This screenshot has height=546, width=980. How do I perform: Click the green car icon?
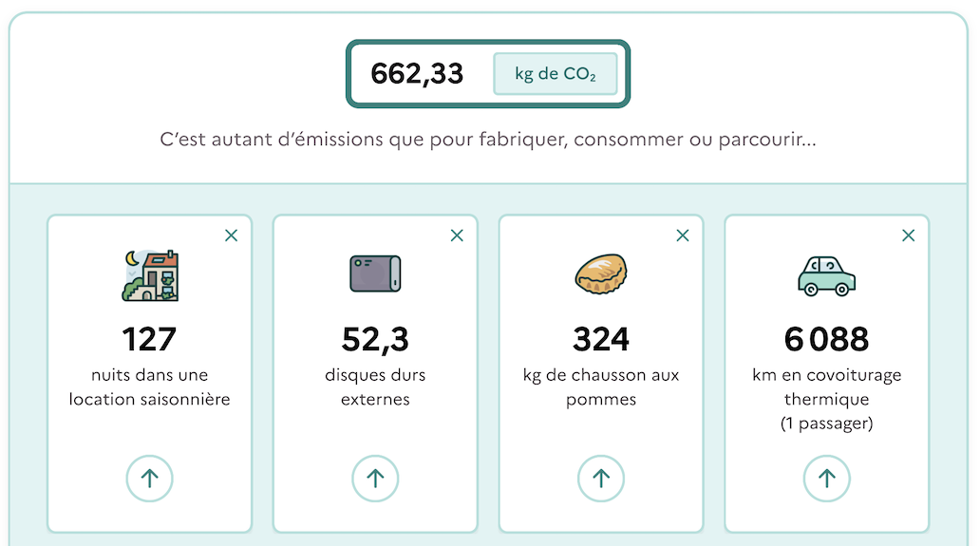826,275
